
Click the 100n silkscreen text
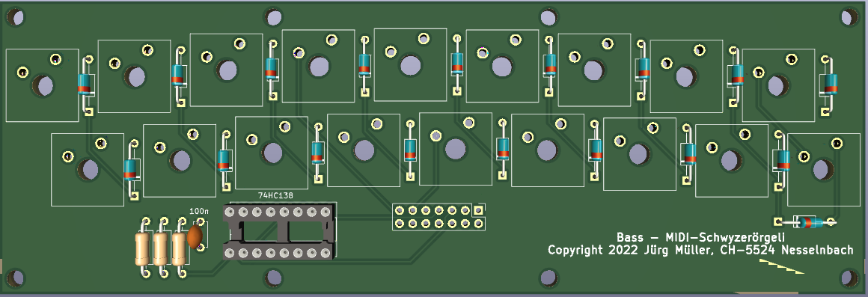199,211
